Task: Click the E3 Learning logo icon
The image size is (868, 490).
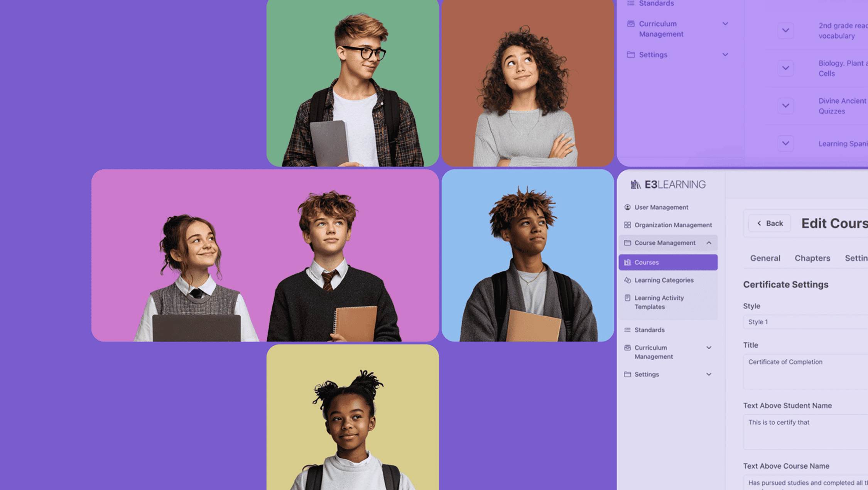Action: click(636, 185)
